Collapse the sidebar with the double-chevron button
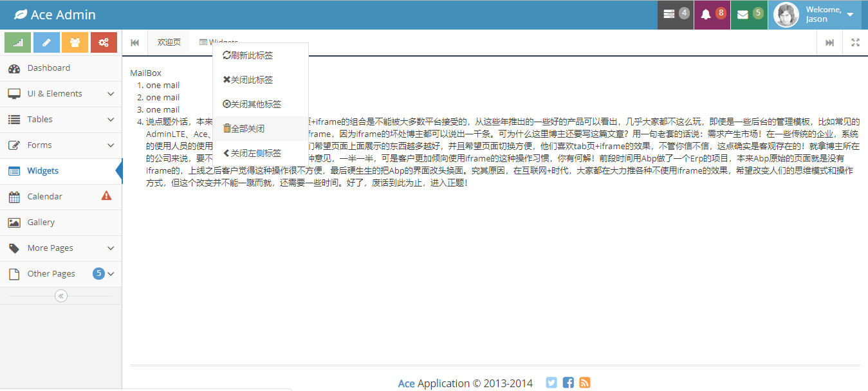 coord(60,296)
